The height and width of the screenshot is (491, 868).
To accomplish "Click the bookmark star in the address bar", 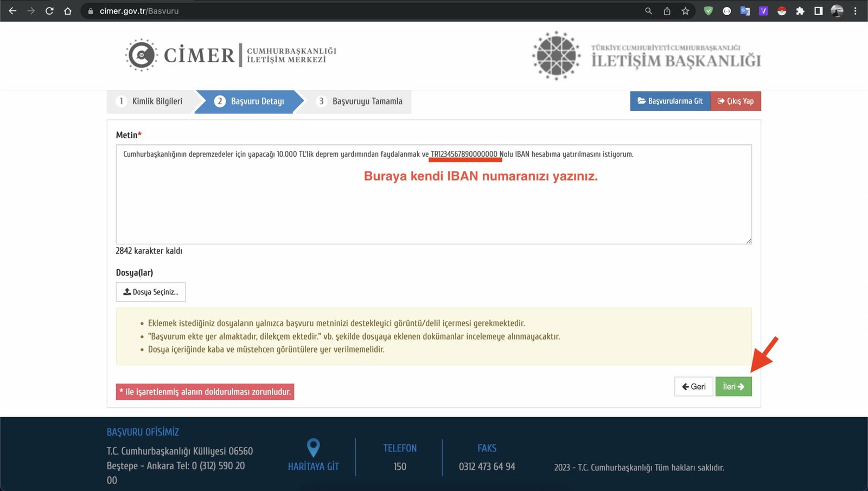I will (x=685, y=11).
